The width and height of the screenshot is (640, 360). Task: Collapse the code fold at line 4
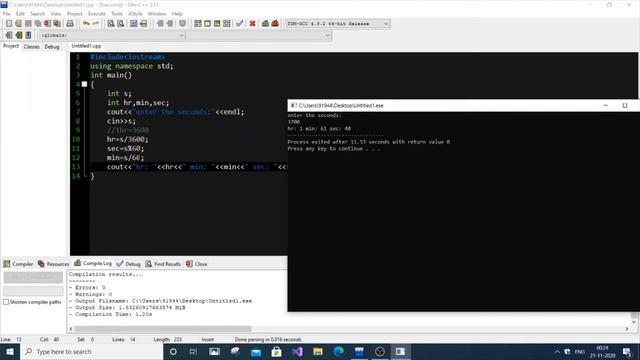coord(84,84)
